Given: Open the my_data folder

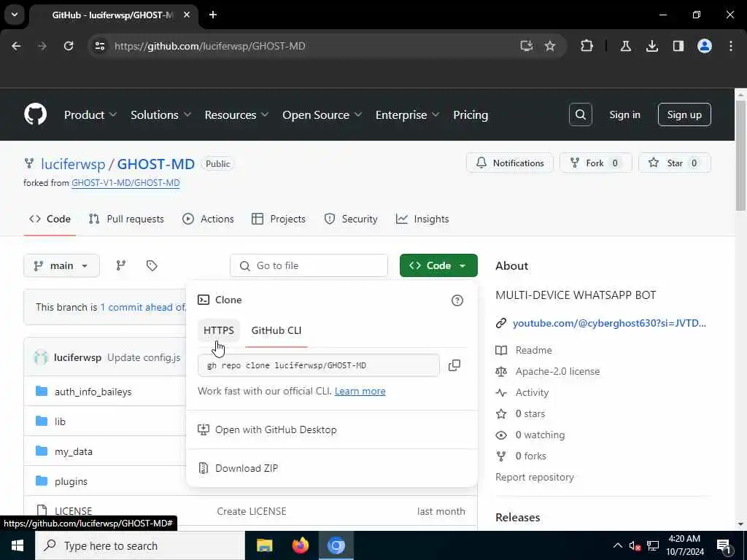Looking at the screenshot, I should click(74, 451).
